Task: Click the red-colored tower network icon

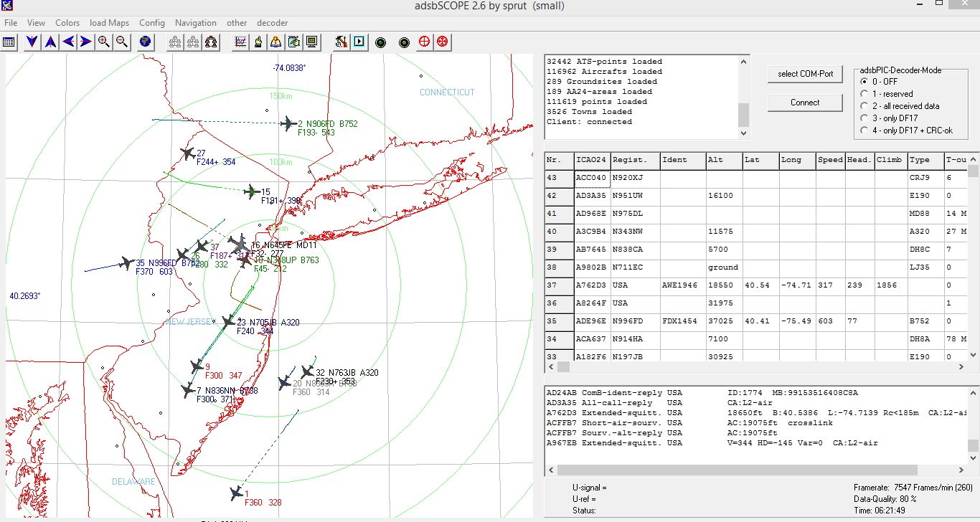Action: (212, 42)
